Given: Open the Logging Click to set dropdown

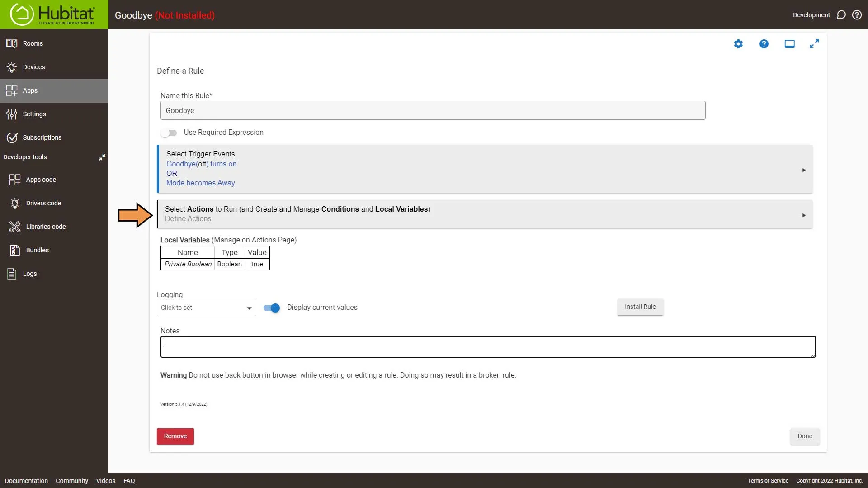Looking at the screenshot, I should [x=206, y=308].
